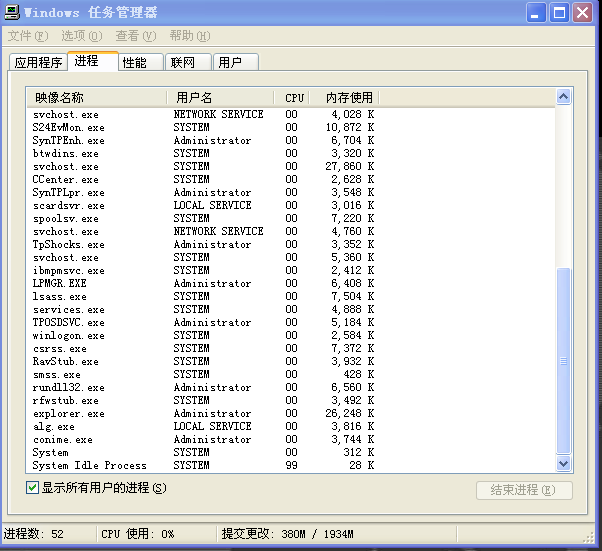Minimize the Windows 任务管理器 window

pos(536,13)
